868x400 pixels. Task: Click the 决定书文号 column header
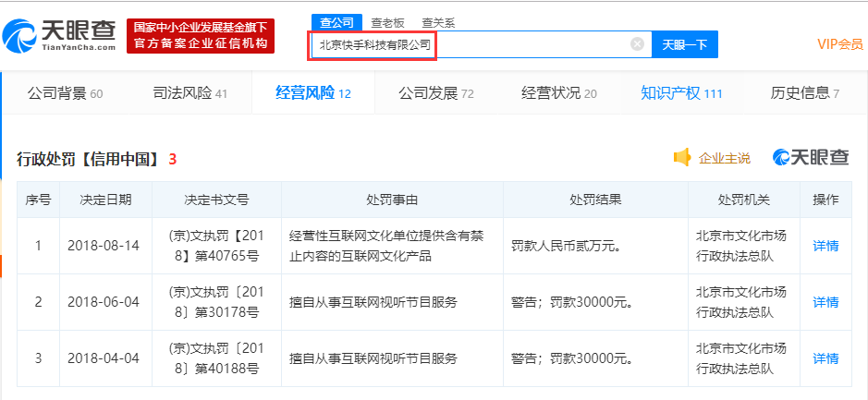216,200
